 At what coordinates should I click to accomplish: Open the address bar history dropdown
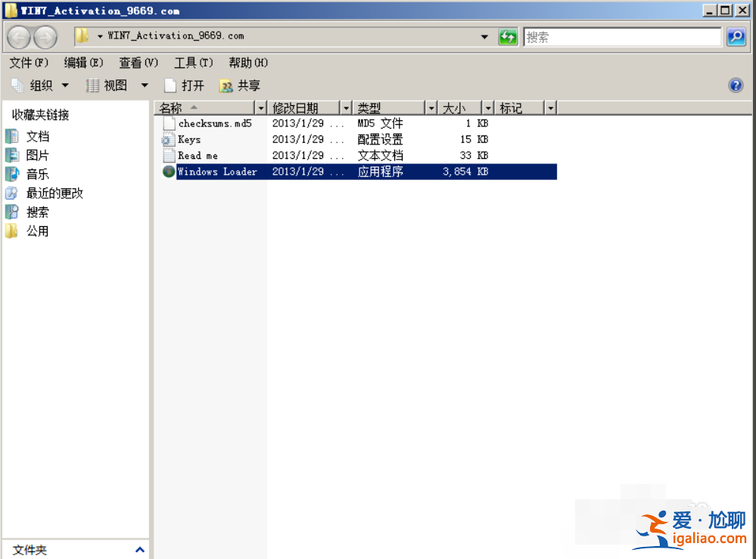tap(485, 36)
